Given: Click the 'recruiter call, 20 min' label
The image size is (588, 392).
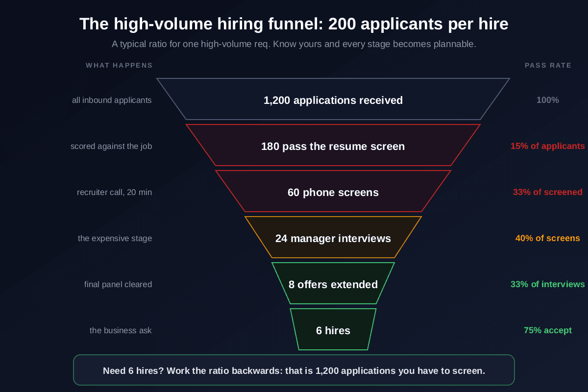Looking at the screenshot, I should pos(114,192).
